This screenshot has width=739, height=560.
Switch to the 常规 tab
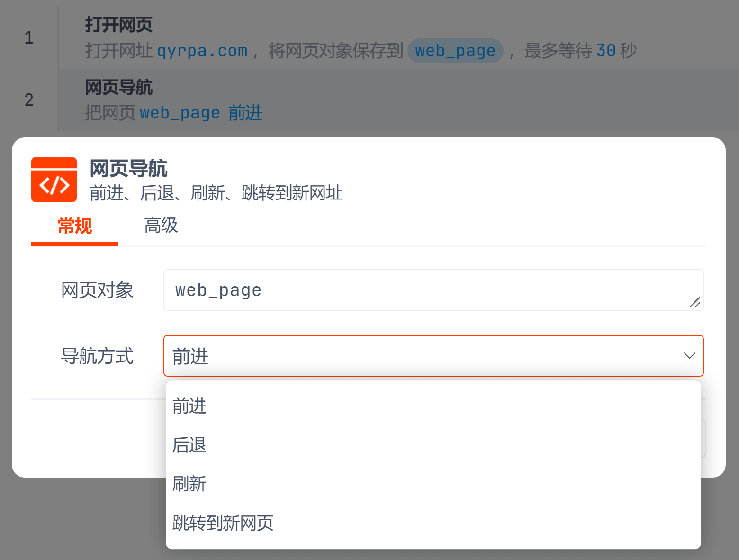click(x=74, y=226)
